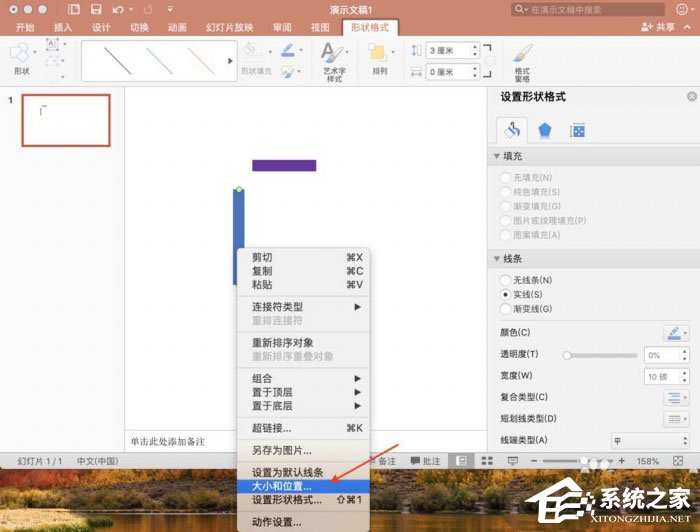Viewport: 700px width, 532px height.
Task: Click the 批注 comments button
Action: (425, 461)
